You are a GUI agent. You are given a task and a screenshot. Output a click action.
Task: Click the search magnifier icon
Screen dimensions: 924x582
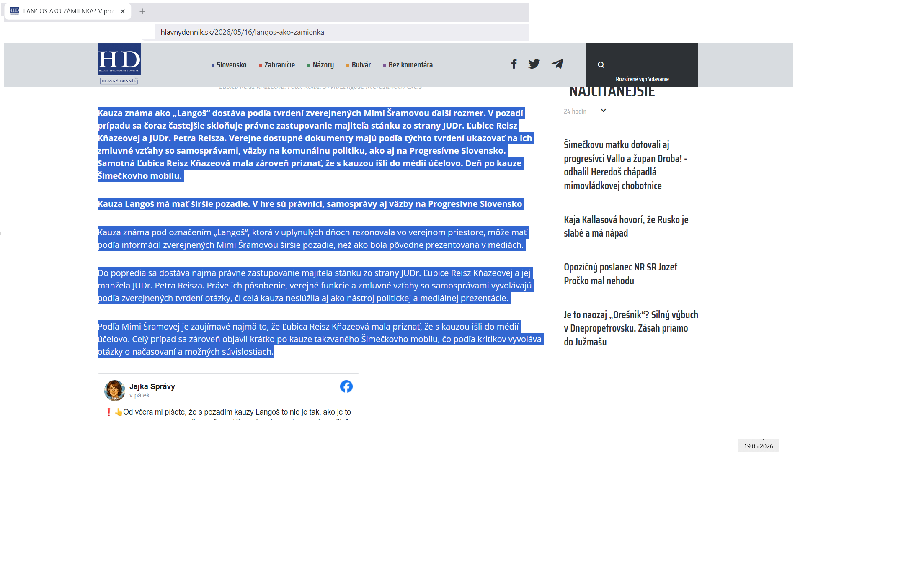click(x=601, y=65)
